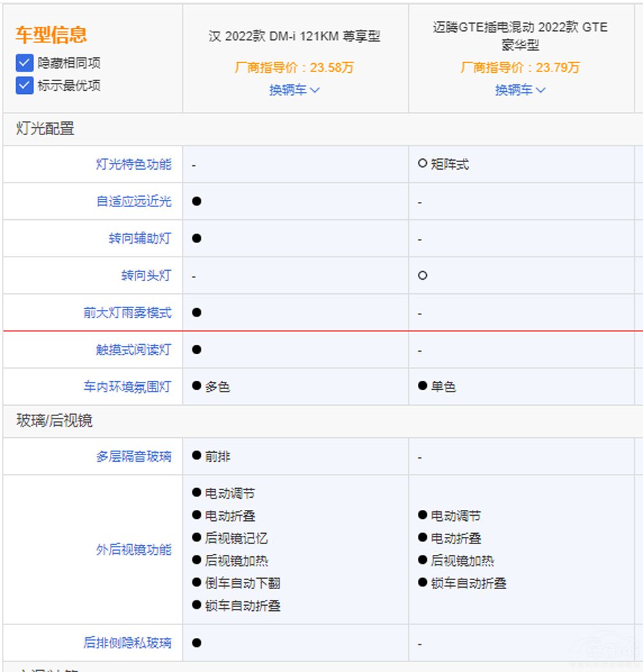Click the dot icon beside 后视镜记忆
643x672 pixels.
pyautogui.click(x=197, y=538)
